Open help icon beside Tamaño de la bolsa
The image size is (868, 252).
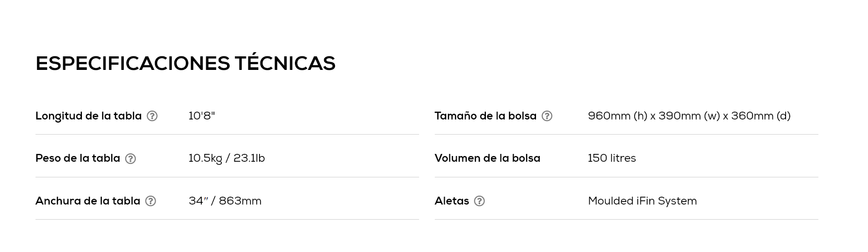547,116
